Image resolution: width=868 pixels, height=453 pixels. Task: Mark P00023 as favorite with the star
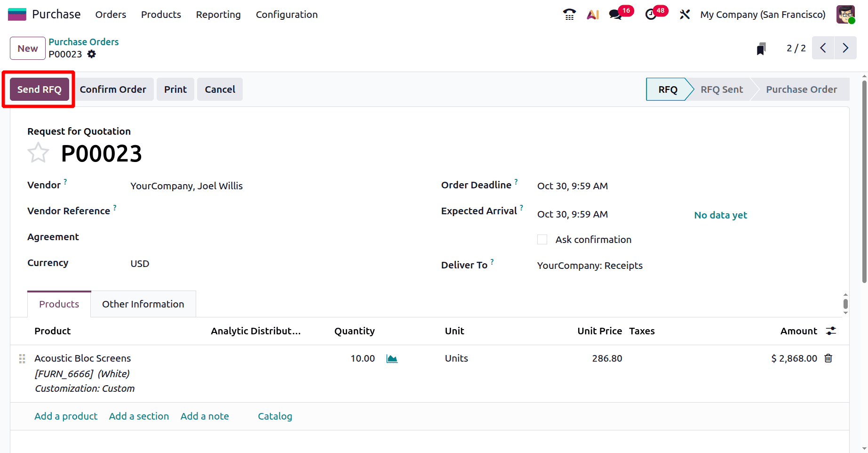38,152
